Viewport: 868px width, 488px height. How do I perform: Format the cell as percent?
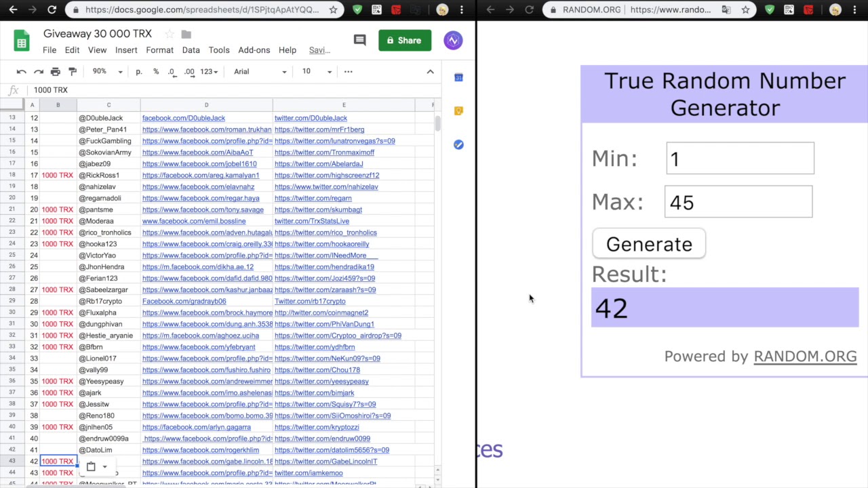point(156,72)
